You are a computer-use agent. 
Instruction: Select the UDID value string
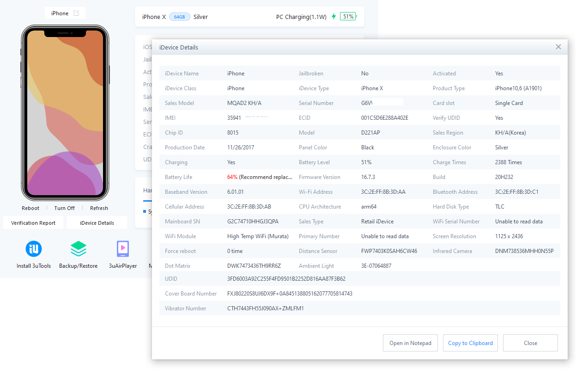click(x=286, y=279)
